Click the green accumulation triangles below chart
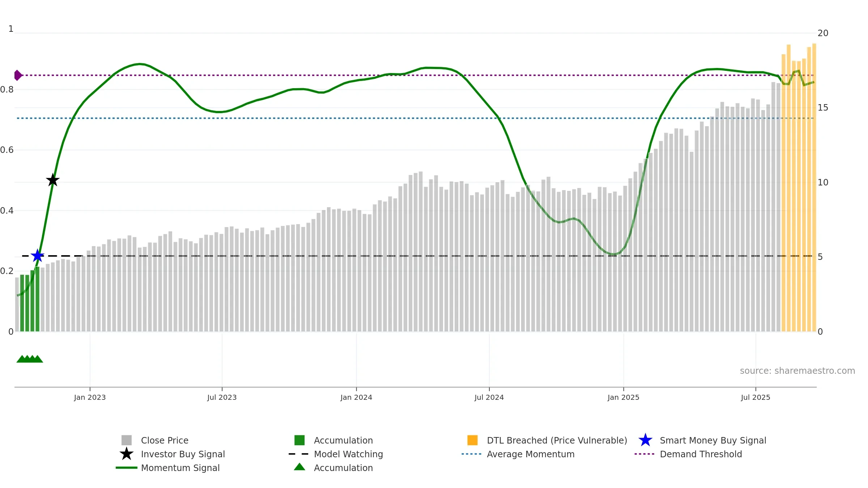 30,359
